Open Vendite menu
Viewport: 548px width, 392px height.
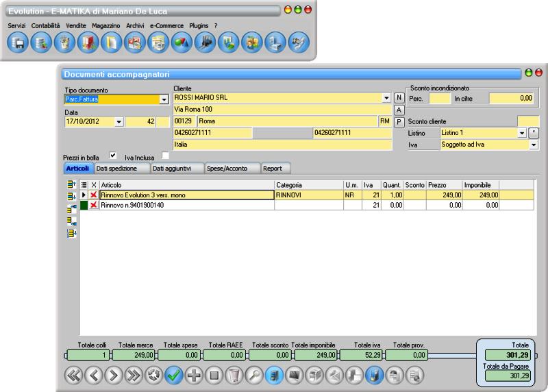(x=76, y=26)
